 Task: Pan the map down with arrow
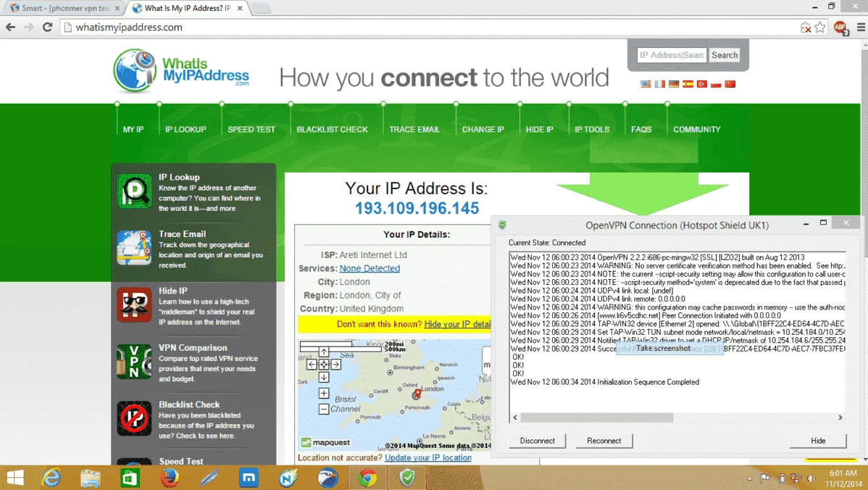point(324,377)
